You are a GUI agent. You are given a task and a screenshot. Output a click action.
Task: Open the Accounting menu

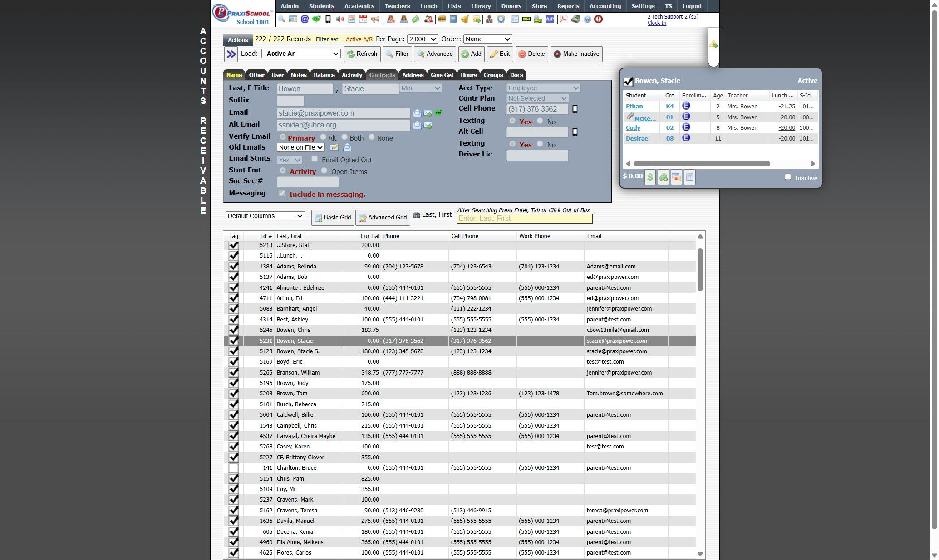point(605,6)
